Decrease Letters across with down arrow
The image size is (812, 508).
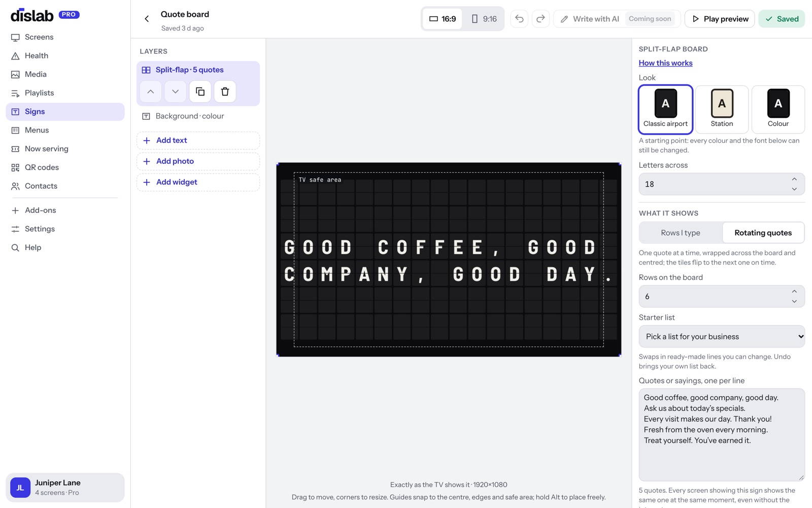pyautogui.click(x=794, y=189)
